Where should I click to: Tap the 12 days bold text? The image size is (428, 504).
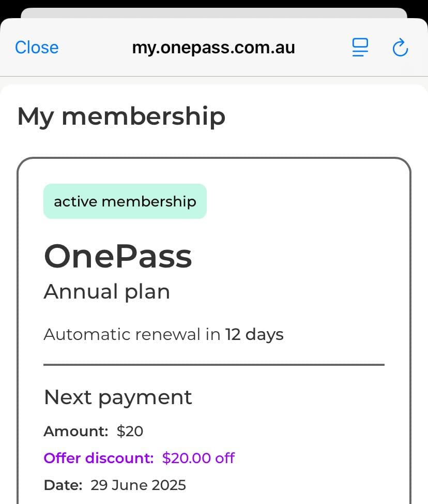(x=254, y=335)
